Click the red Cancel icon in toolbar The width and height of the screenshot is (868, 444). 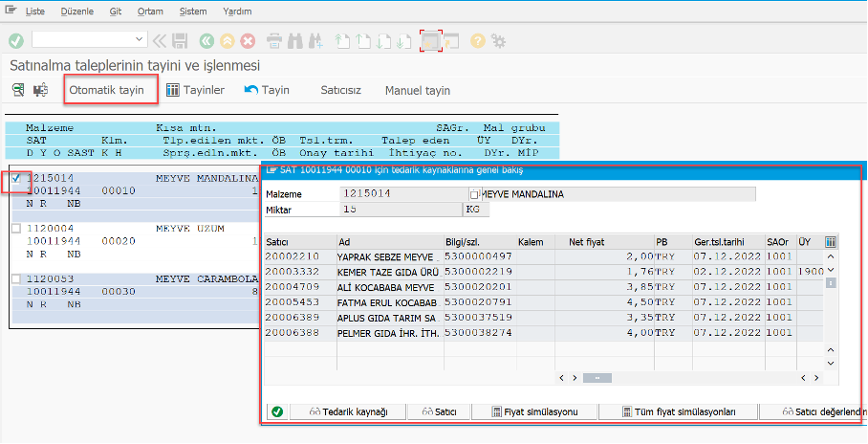pyautogui.click(x=248, y=40)
